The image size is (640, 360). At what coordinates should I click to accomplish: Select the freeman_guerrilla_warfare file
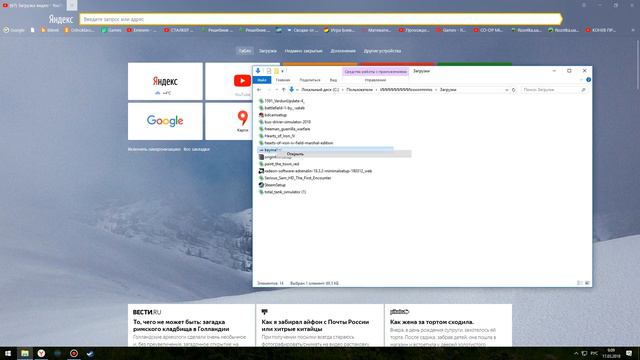pyautogui.click(x=287, y=129)
